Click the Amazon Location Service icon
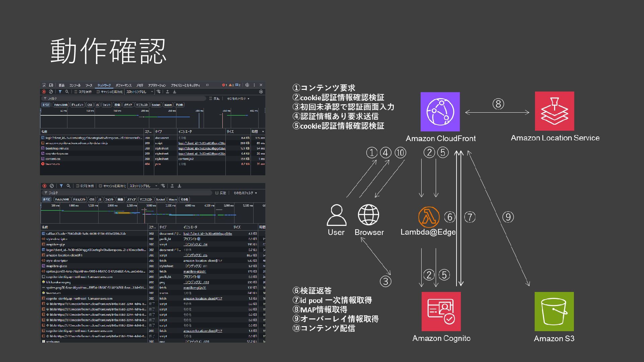This screenshot has height=362, width=644. [554, 111]
